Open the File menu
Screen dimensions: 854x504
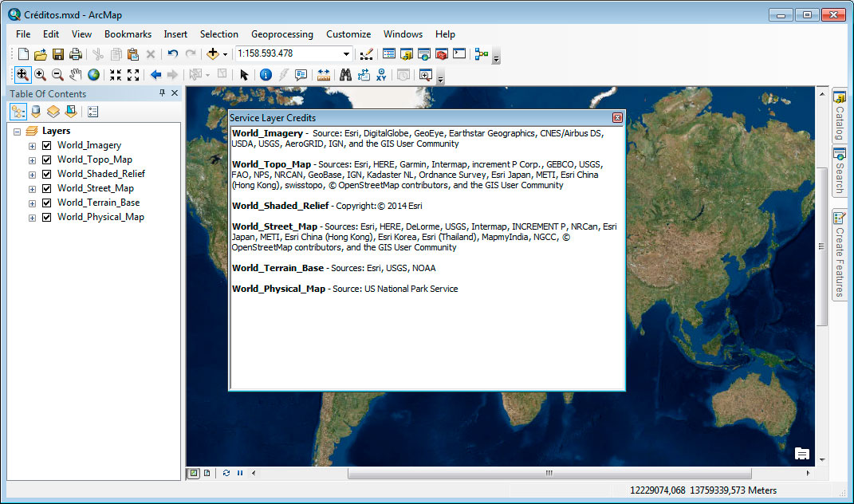coord(23,33)
